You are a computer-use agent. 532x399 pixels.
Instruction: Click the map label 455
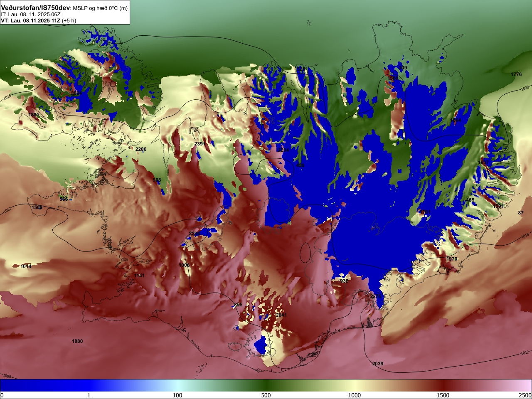coord(470,200)
